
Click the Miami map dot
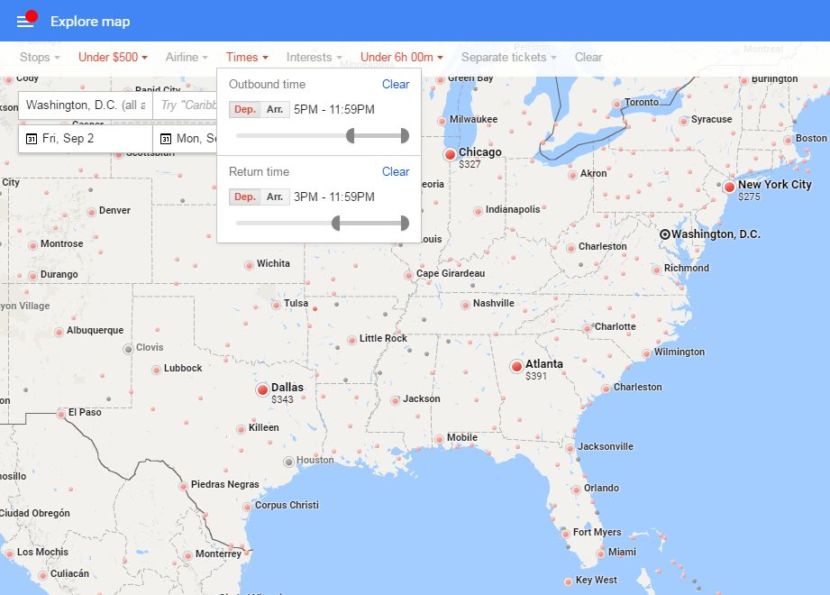[601, 553]
